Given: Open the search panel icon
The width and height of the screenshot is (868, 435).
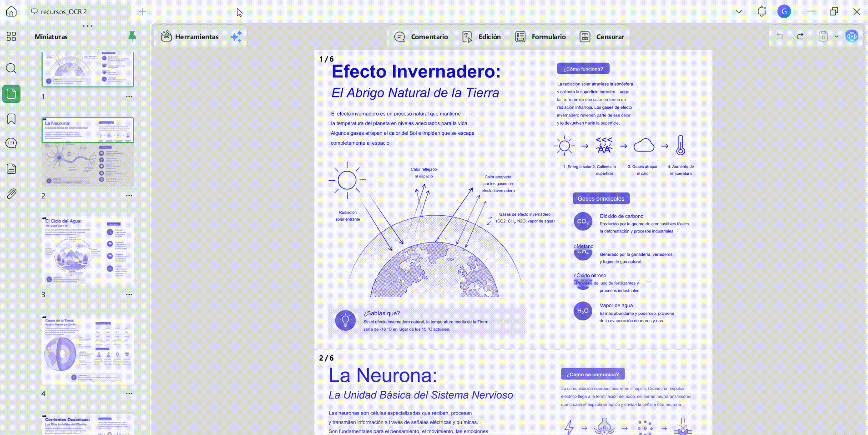Looking at the screenshot, I should click(11, 69).
